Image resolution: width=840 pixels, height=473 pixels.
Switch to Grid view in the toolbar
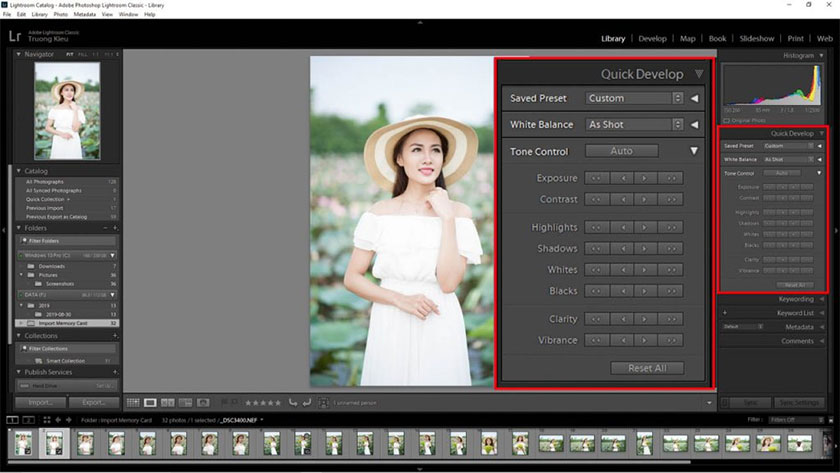(x=133, y=402)
